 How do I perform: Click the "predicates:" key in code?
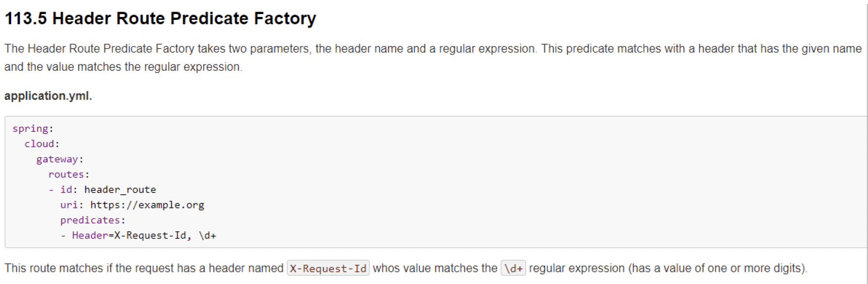click(x=93, y=220)
